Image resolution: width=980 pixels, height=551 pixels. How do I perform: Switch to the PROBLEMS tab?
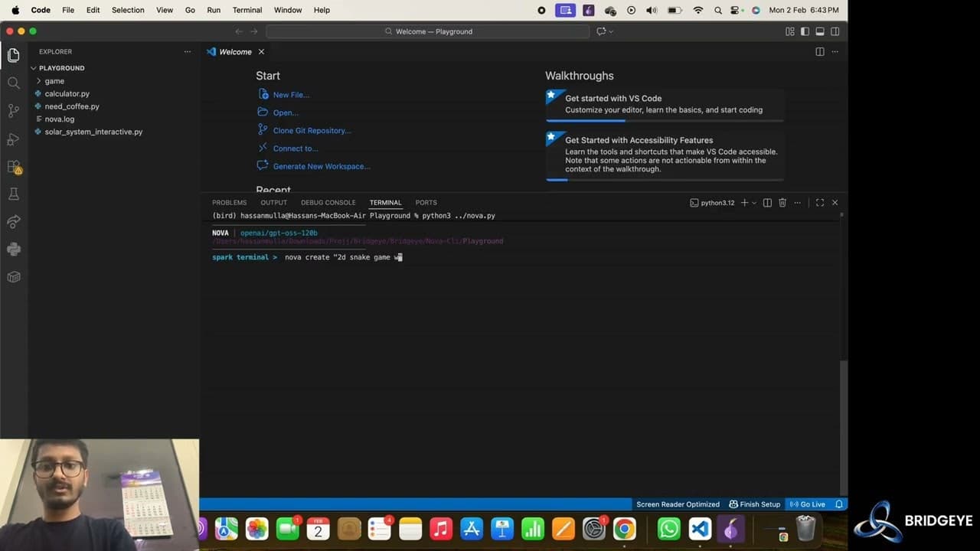point(229,202)
